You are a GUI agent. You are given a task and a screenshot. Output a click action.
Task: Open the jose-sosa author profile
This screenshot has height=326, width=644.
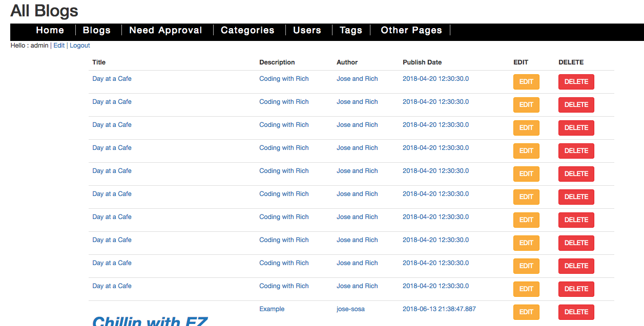point(351,309)
